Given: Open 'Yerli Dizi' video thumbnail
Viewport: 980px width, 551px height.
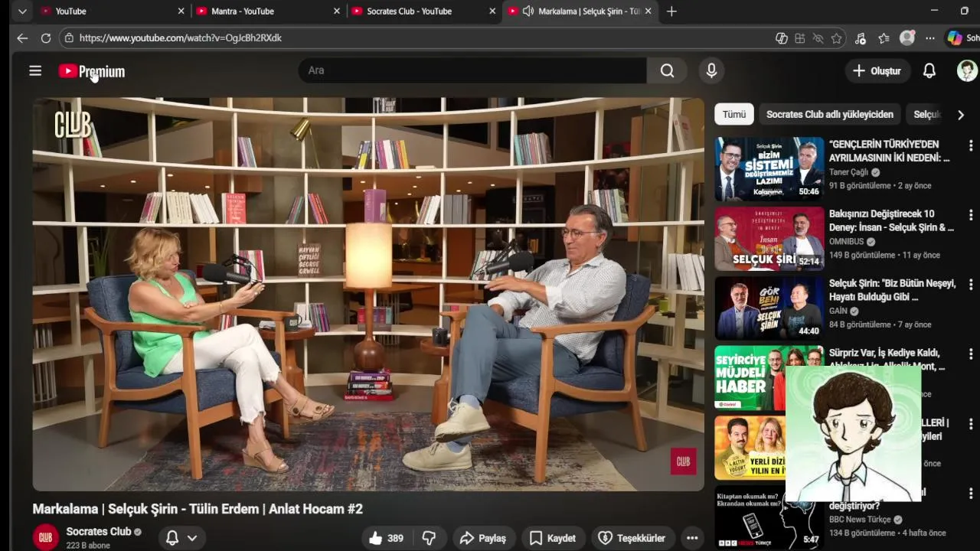Looking at the screenshot, I should 750,447.
